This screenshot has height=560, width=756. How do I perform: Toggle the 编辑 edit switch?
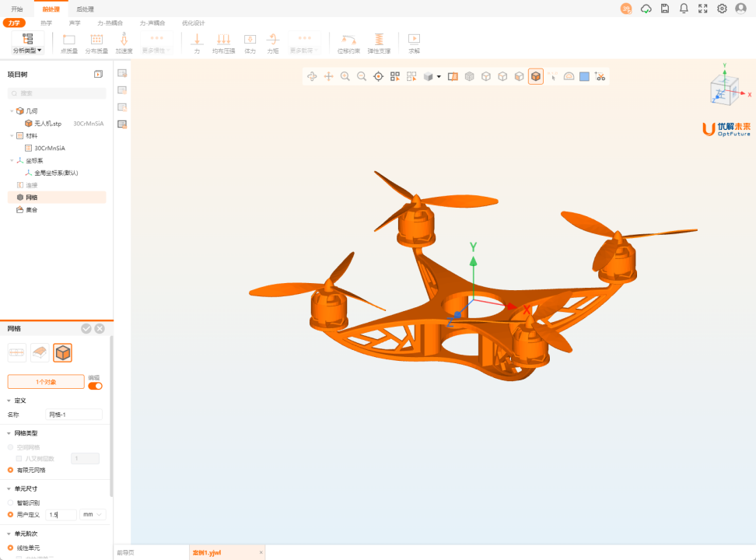(96, 386)
